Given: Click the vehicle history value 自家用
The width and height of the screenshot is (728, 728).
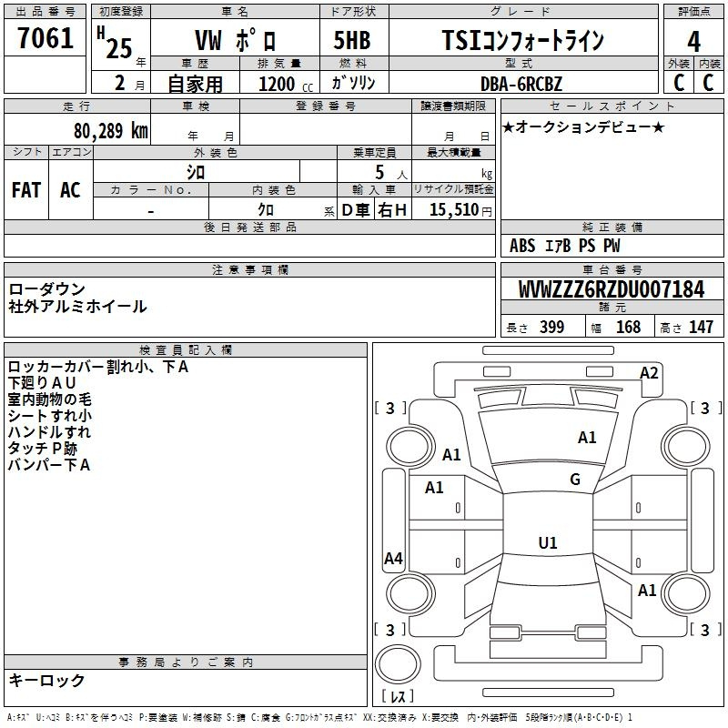Looking at the screenshot, I should point(196,84).
